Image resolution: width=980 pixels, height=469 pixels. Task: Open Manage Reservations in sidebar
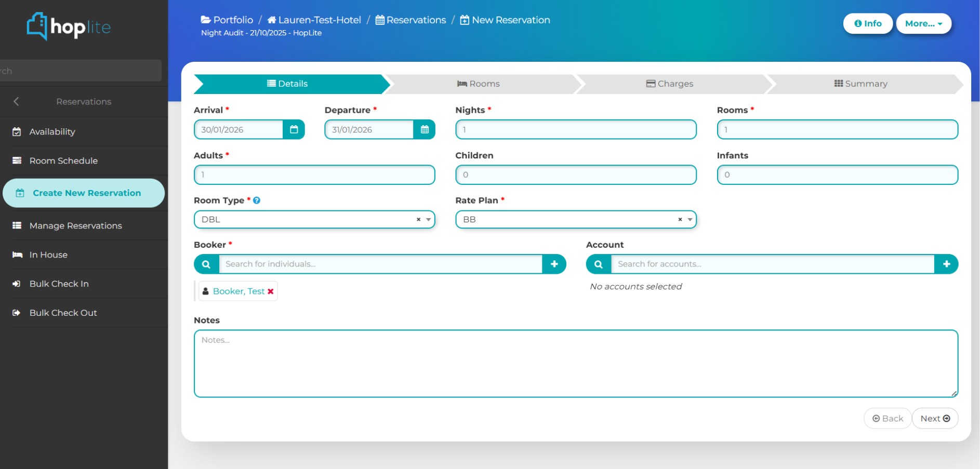tap(75, 226)
